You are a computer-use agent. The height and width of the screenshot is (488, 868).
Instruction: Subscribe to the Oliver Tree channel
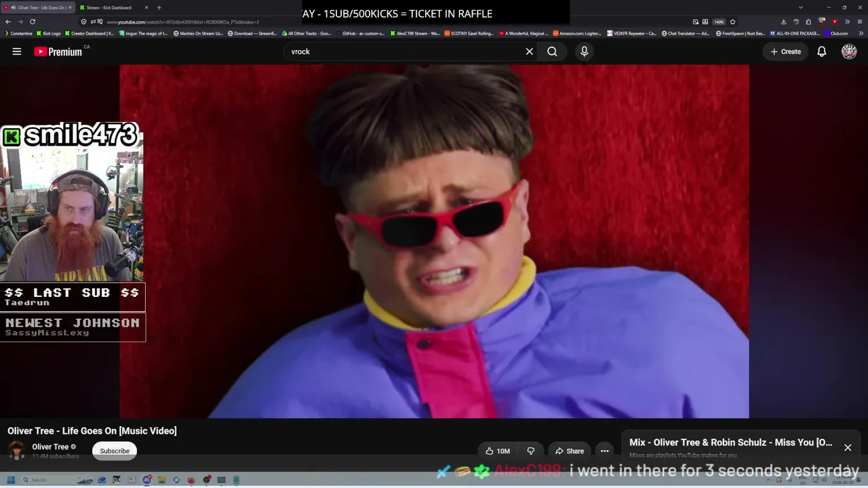(x=115, y=451)
